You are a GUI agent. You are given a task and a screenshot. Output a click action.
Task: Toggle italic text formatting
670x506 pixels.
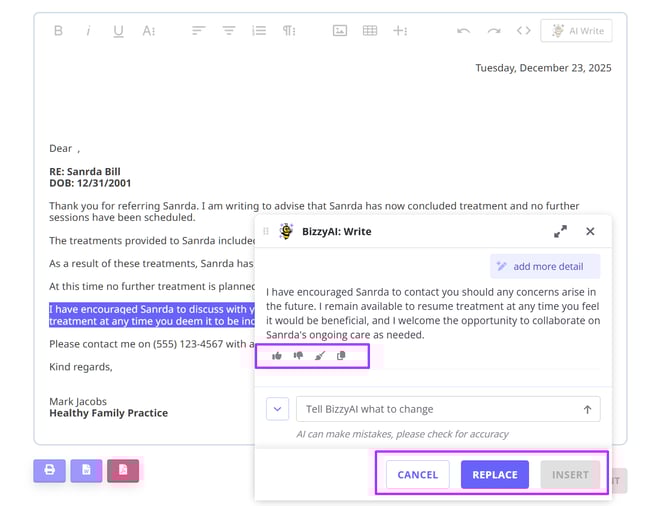click(x=88, y=31)
